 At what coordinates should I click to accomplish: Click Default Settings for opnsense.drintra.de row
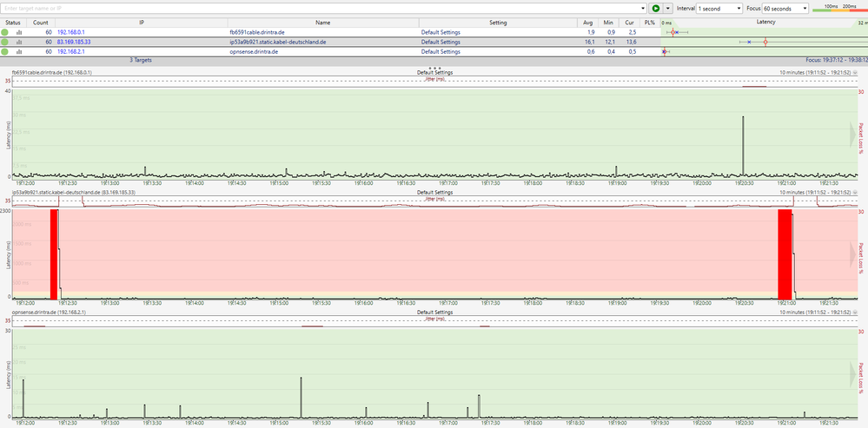[441, 51]
